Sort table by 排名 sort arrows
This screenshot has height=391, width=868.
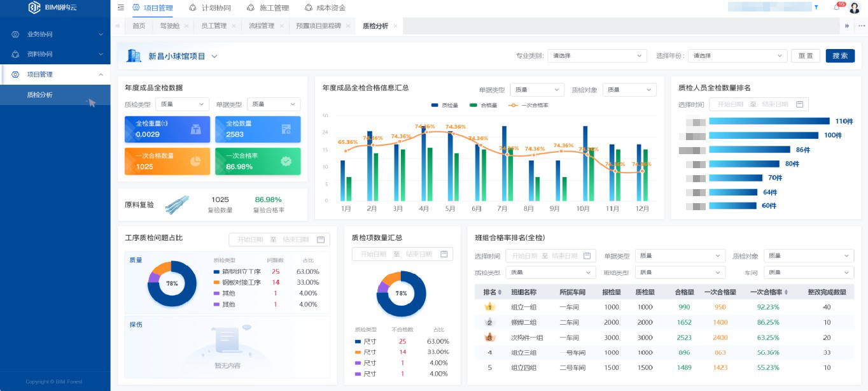[x=500, y=292]
